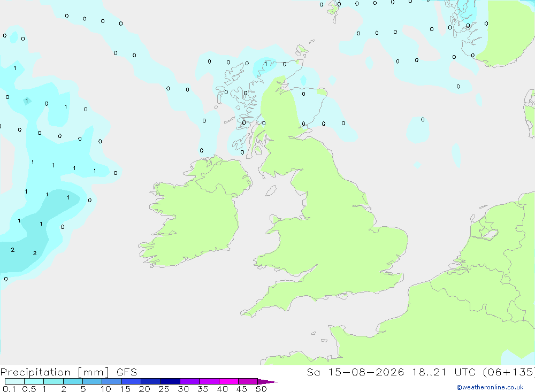535x392 pixels.
Task: Click the "0.1" legend scale label
Action: click(x=9, y=389)
